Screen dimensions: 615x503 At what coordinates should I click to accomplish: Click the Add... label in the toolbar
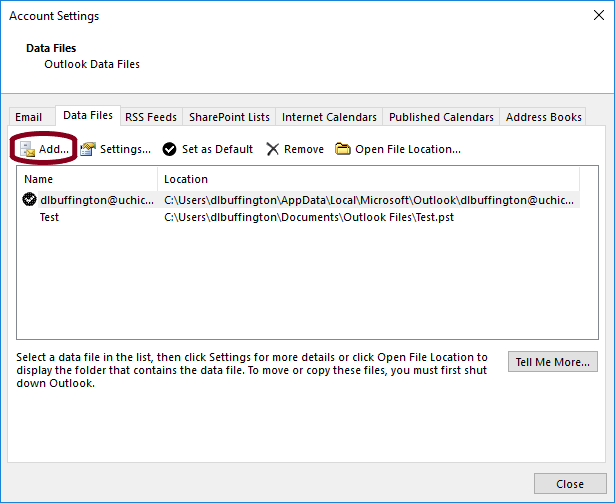point(54,149)
